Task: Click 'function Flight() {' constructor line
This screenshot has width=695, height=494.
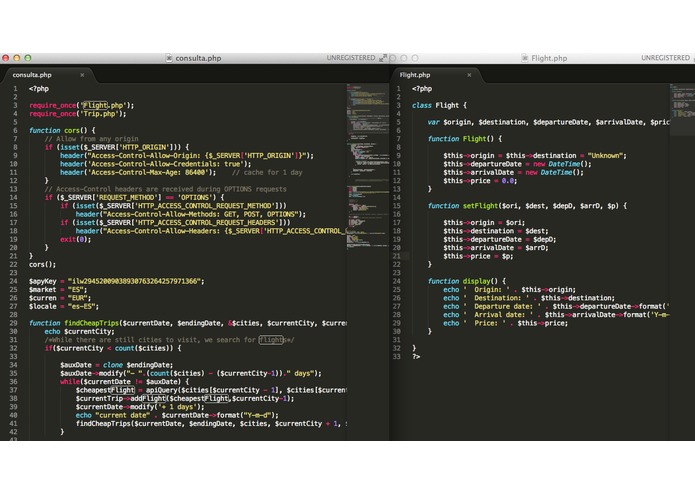Action: 465,139
